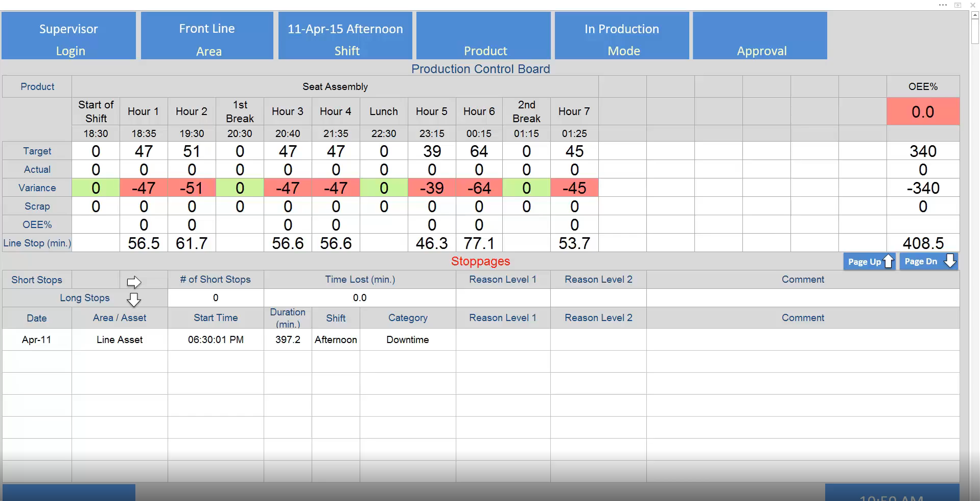Click the Short Stops right arrow icon

coord(134,282)
